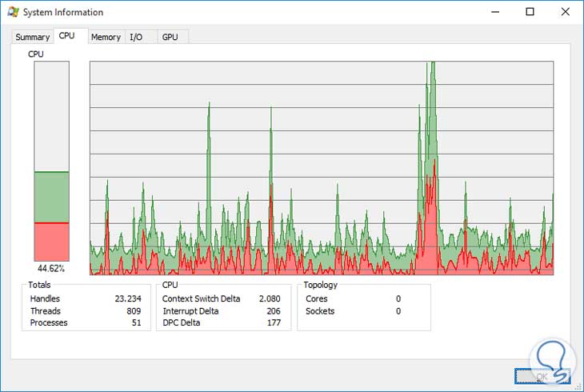The width and height of the screenshot is (584, 392).
Task: Click the DPC Delta value 177
Action: coord(274,322)
